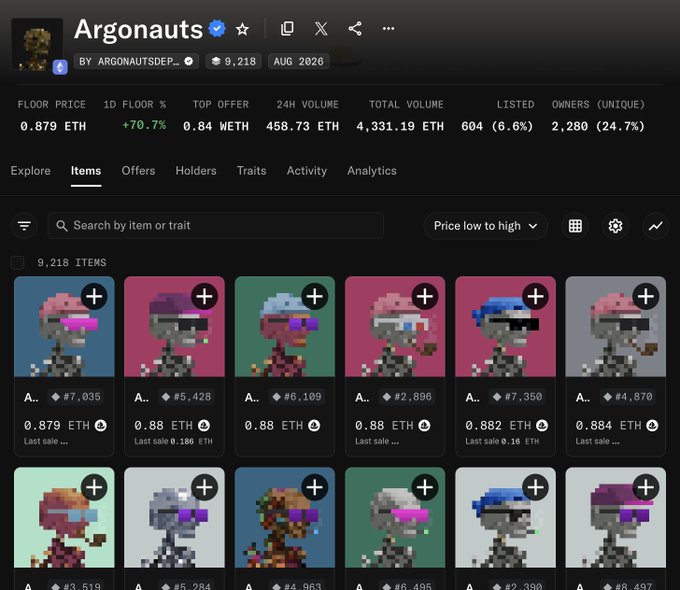Screen dimensions: 680x590
Task: Open the display settings gear icon
Action: pos(615,226)
